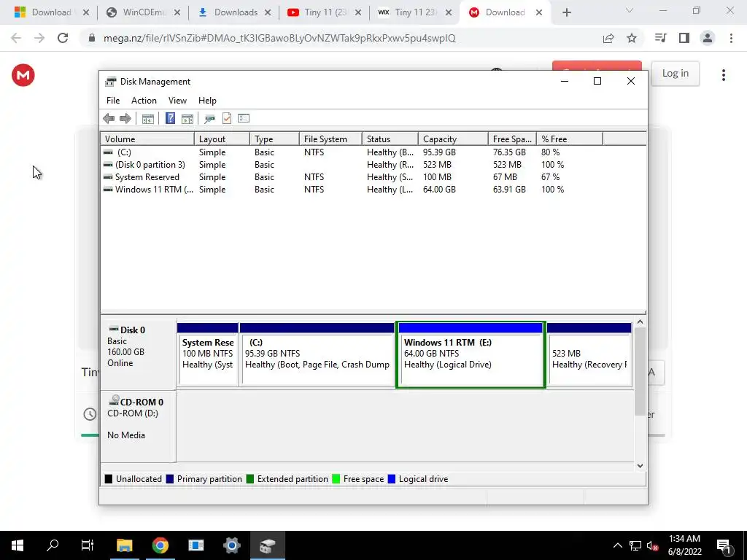The height and width of the screenshot is (560, 747).
Task: Open the notification center icon
Action: pos(724,545)
